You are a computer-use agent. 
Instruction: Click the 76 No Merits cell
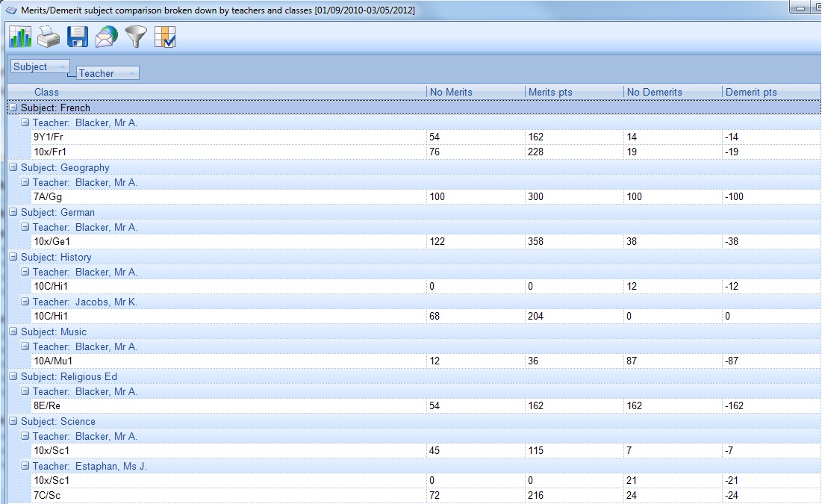476,152
